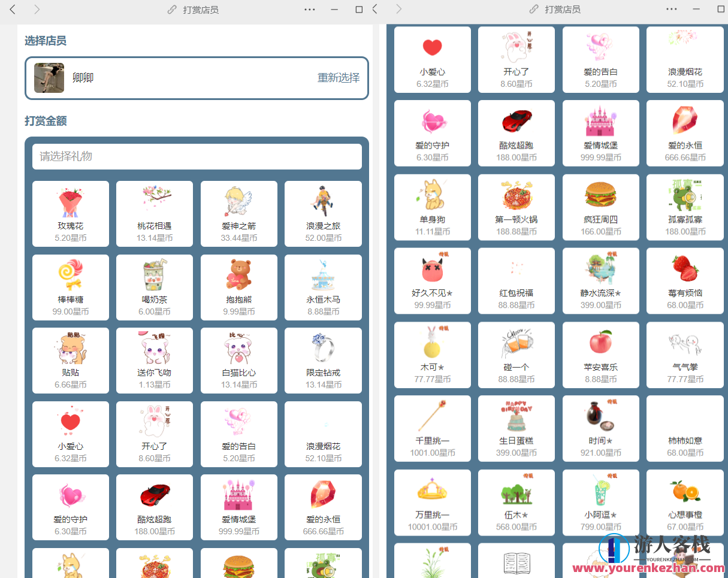This screenshot has width=728, height=578.
Task: Focus the 请选择礼物 gift input field
Action: tap(197, 156)
